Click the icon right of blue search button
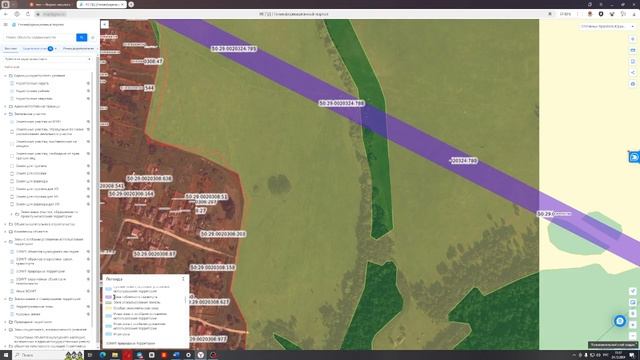The image size is (640, 360). [93, 37]
